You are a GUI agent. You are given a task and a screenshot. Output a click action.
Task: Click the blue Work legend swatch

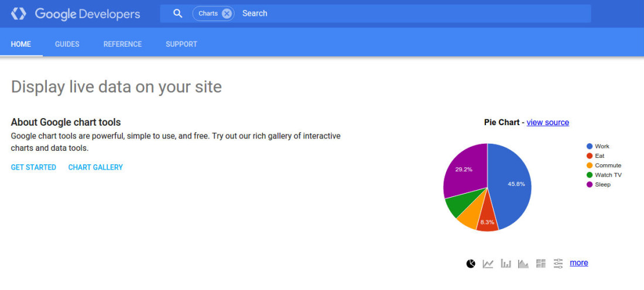click(x=590, y=146)
